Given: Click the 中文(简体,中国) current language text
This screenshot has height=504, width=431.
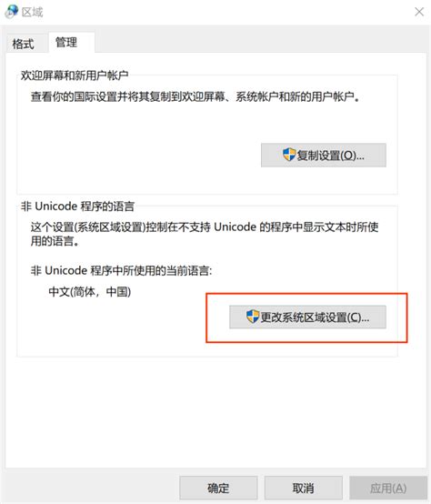Looking at the screenshot, I should point(90,292).
